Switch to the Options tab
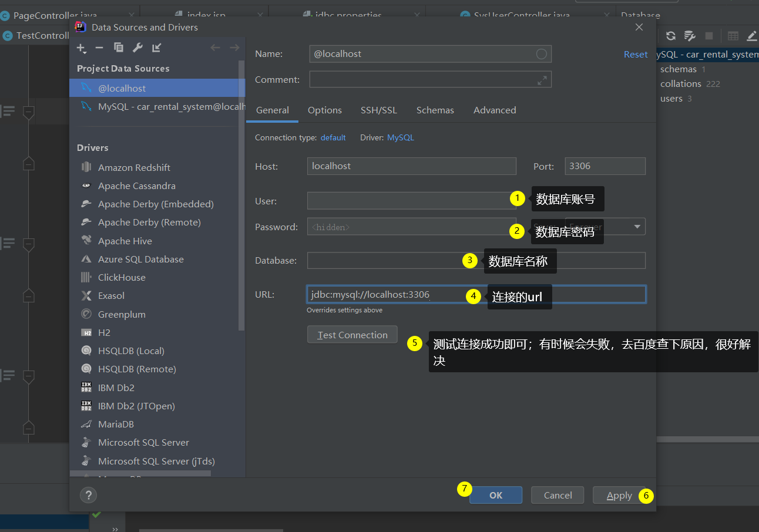Viewport: 759px width, 532px height. [x=325, y=110]
